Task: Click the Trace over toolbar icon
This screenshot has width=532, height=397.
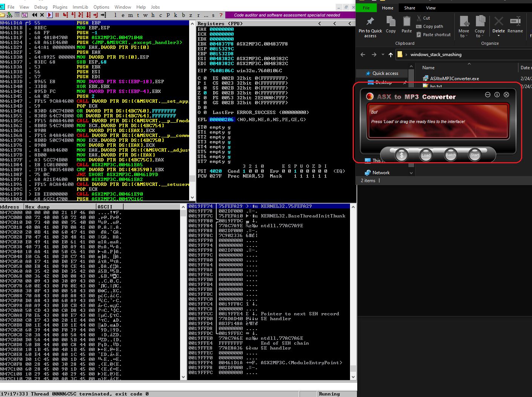Action: tap(89, 15)
